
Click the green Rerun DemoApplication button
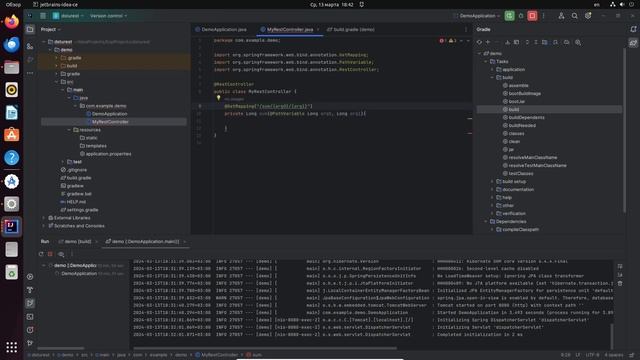pos(509,16)
